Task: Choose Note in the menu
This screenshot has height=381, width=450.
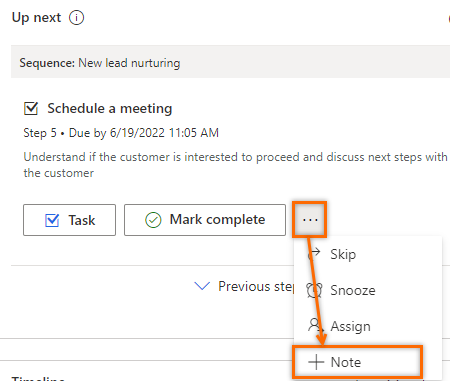Action: coord(358,362)
